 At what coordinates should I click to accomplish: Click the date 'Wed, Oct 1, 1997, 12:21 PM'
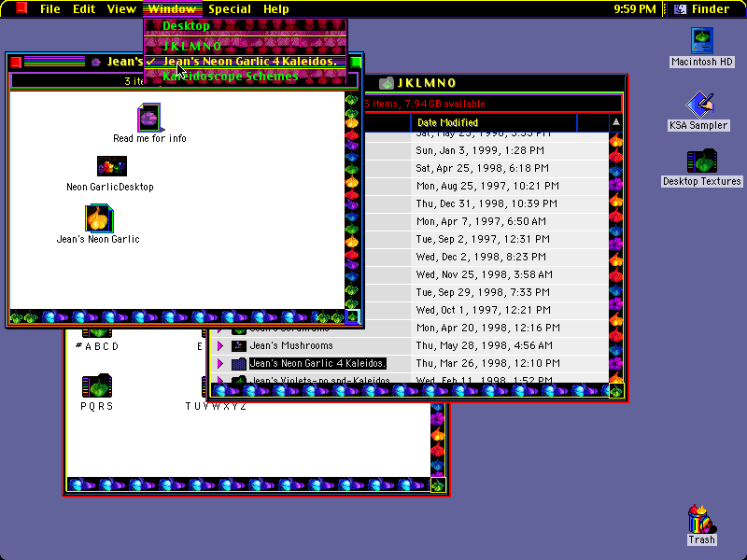tap(483, 311)
